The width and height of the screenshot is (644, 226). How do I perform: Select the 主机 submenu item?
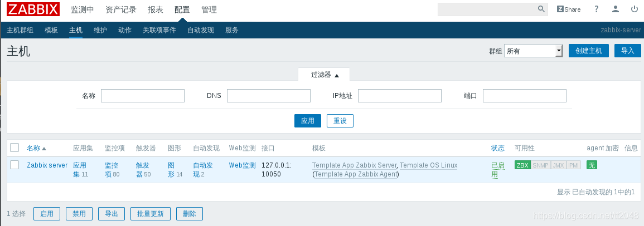tap(76, 30)
